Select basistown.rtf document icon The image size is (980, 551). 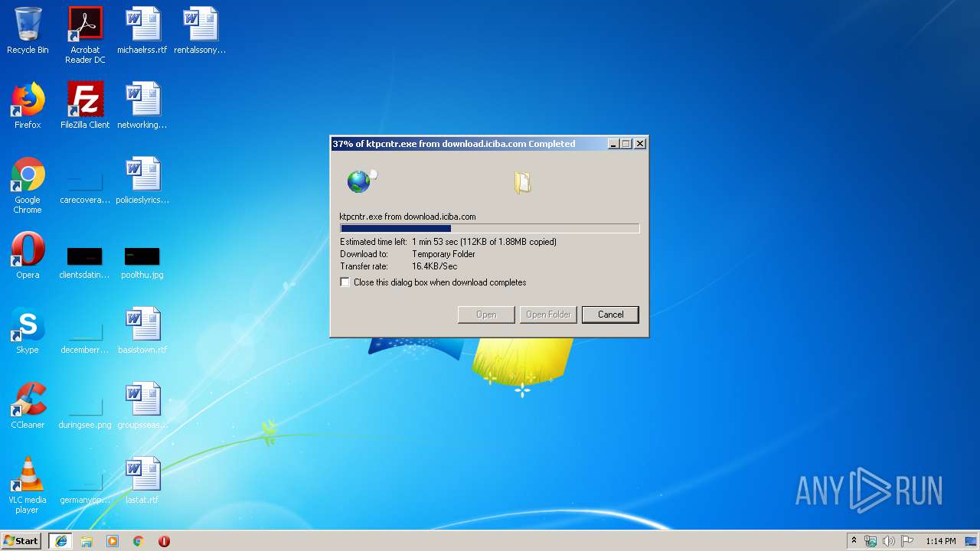[x=142, y=331]
